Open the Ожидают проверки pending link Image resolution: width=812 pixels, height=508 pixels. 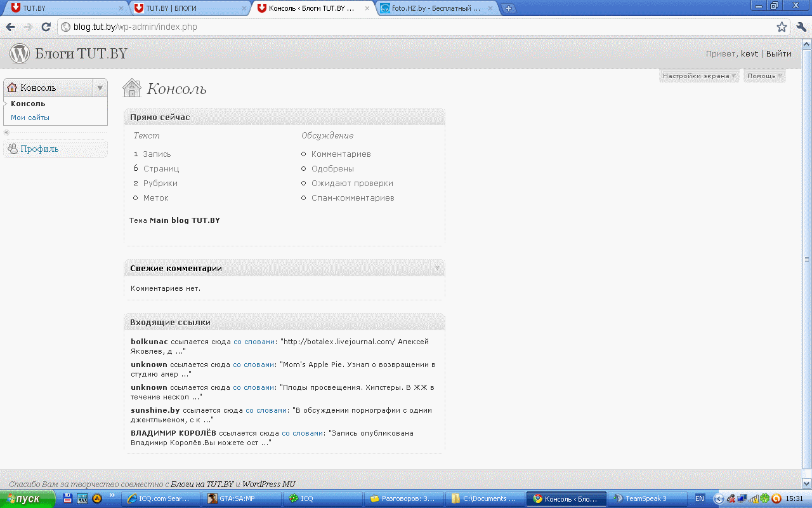(x=352, y=183)
